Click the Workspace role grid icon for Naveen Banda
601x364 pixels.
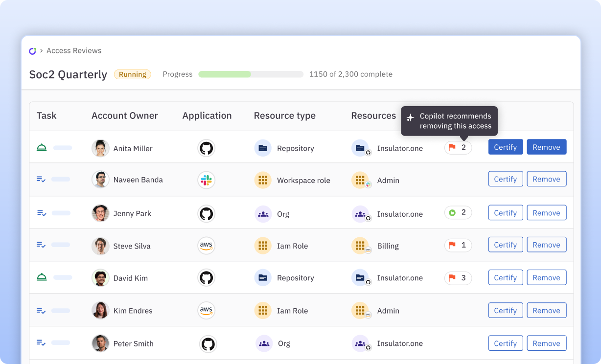(263, 180)
